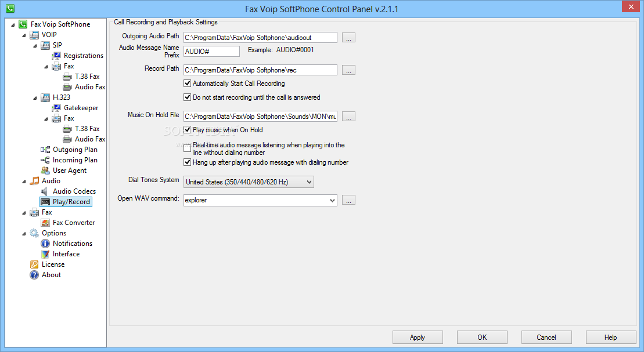The height and width of the screenshot is (352, 644).
Task: Click the Fax Converter icon
Action: tap(45, 223)
